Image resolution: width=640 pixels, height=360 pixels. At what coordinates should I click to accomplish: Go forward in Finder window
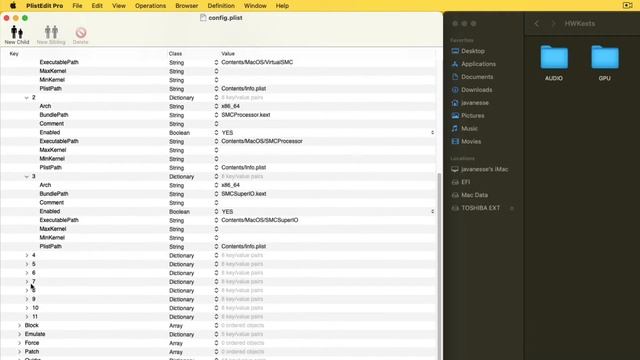click(553, 24)
